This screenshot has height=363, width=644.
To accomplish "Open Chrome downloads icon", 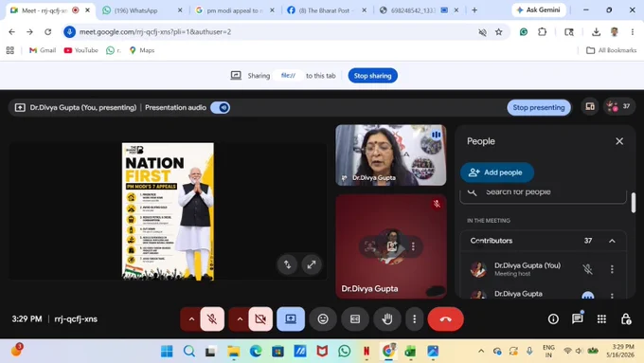I will tap(596, 31).
